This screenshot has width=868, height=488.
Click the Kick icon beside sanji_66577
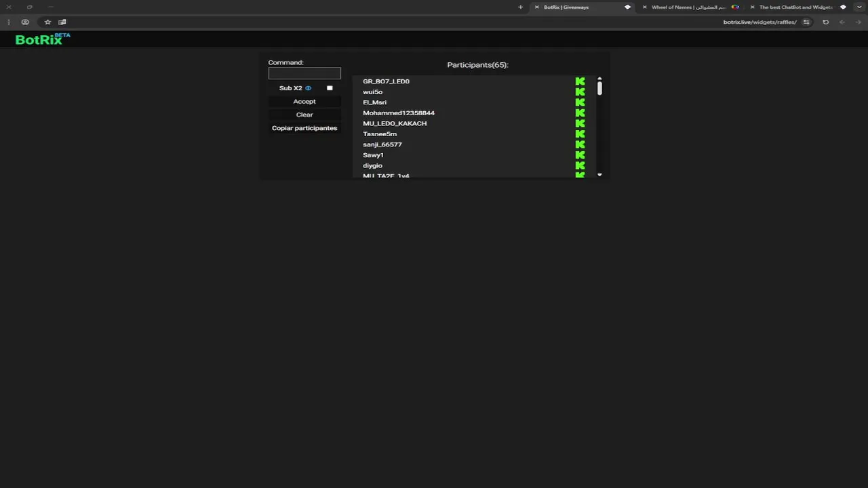[x=580, y=144]
